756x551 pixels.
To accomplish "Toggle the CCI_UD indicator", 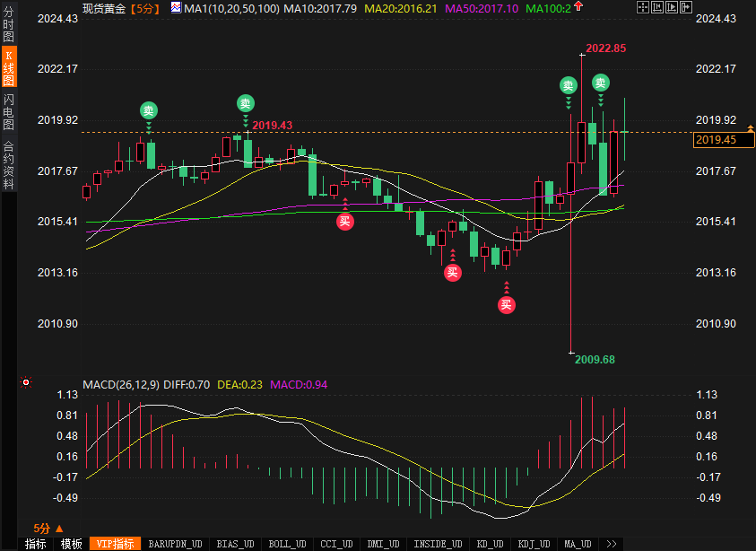I will (x=336, y=544).
